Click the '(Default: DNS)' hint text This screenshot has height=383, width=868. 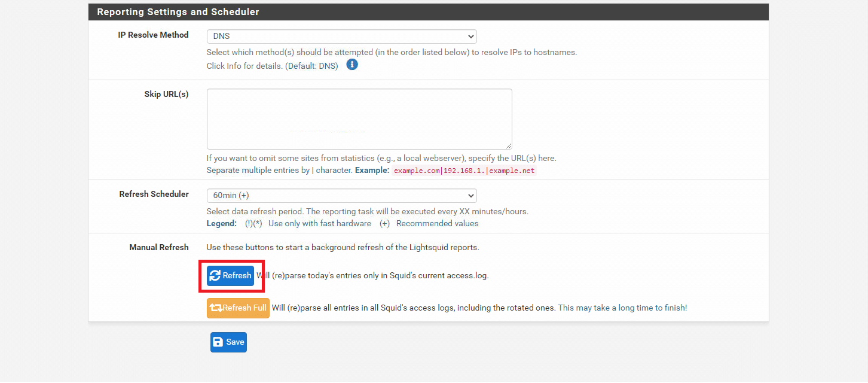[x=311, y=66]
